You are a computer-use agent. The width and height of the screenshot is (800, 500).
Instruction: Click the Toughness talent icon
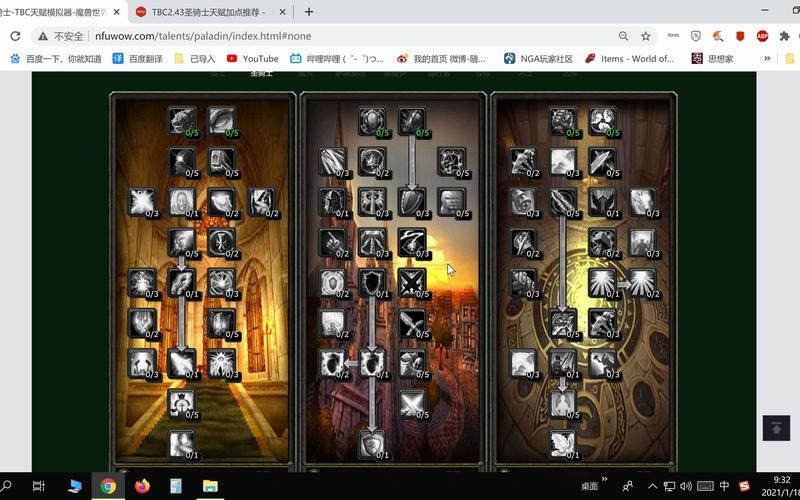pos(452,161)
